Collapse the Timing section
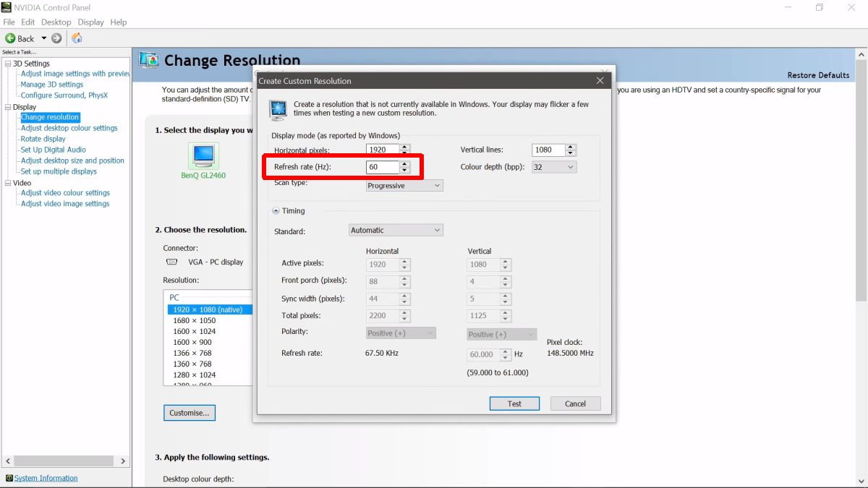This screenshot has height=488, width=868. click(x=276, y=210)
